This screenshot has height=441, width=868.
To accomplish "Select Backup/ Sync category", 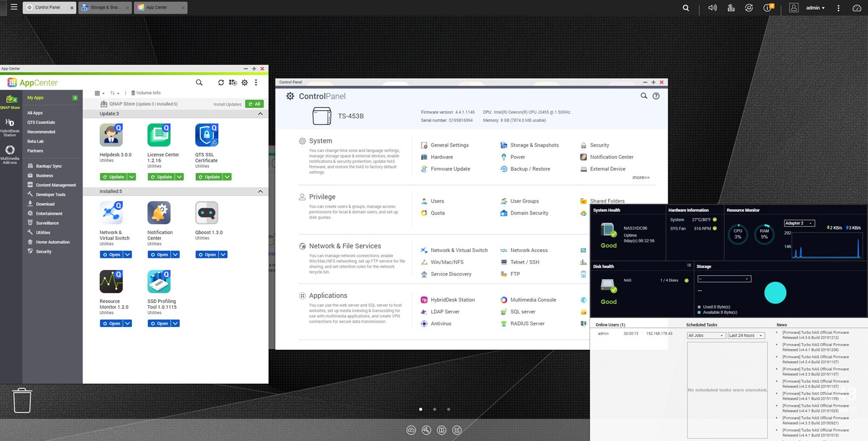I will click(49, 166).
